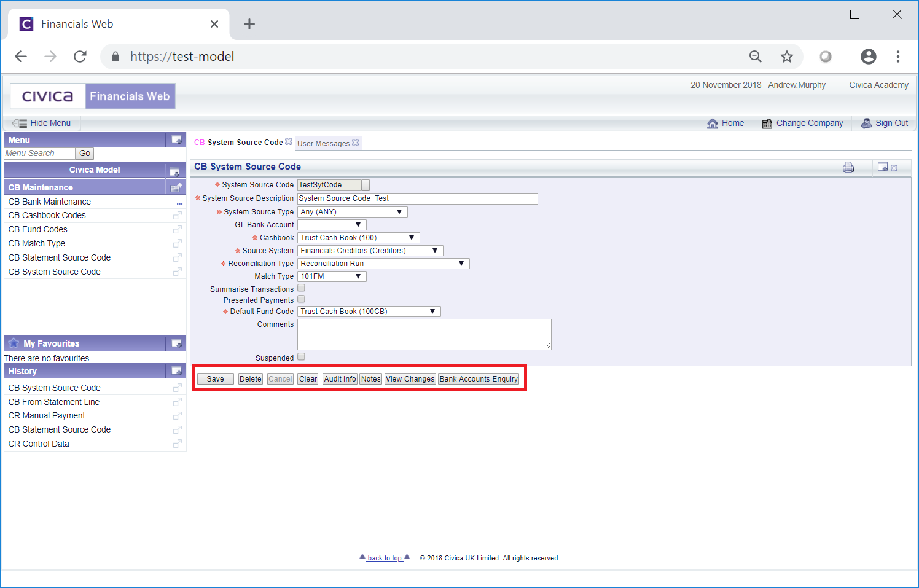919x588 pixels.
Task: Click into the Comments text area
Action: pyautogui.click(x=424, y=334)
